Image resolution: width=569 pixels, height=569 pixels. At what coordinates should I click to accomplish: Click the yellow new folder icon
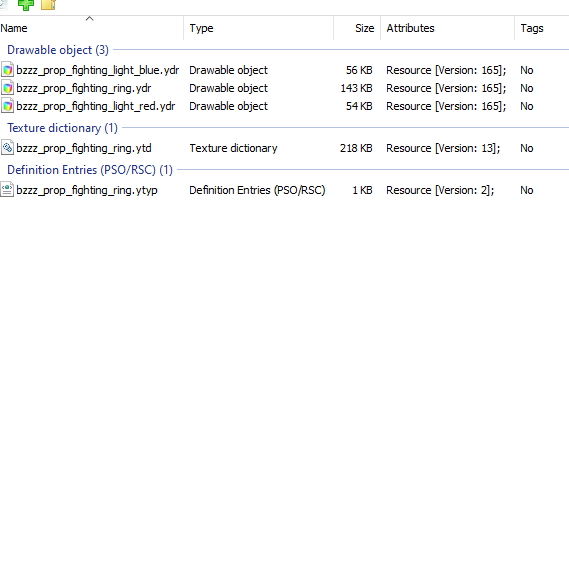48,4
